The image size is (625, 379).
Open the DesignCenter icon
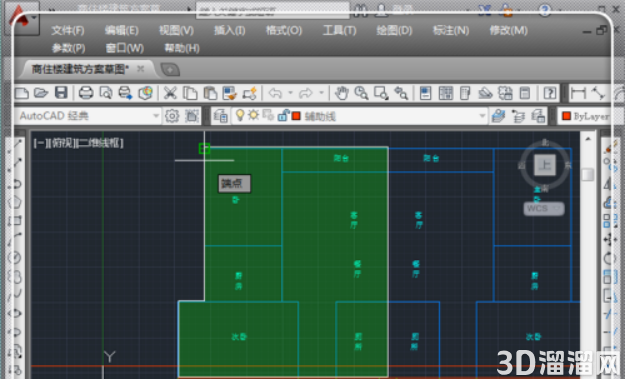point(445,93)
